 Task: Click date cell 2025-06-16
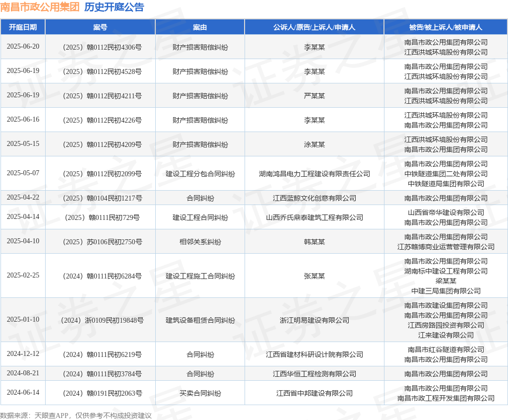pos(23,119)
